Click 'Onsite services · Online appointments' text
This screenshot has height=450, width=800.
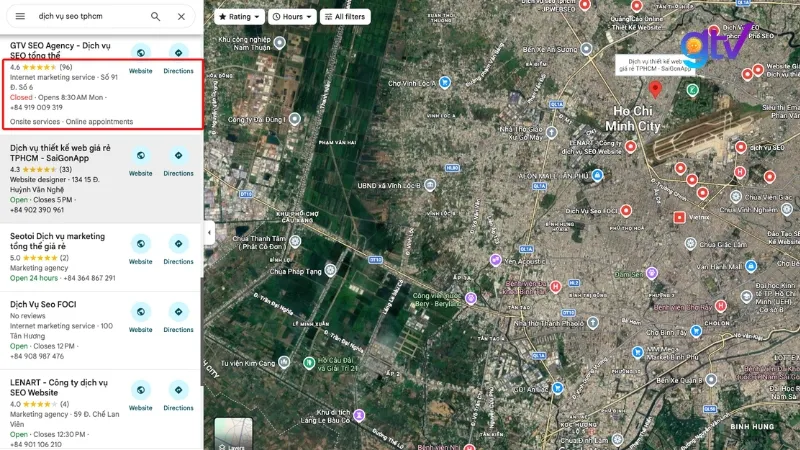pos(71,121)
